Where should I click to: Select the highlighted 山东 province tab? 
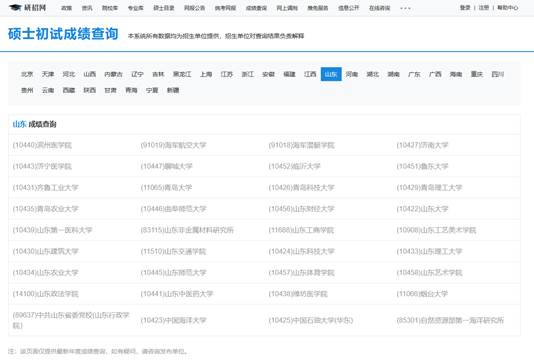pos(331,74)
